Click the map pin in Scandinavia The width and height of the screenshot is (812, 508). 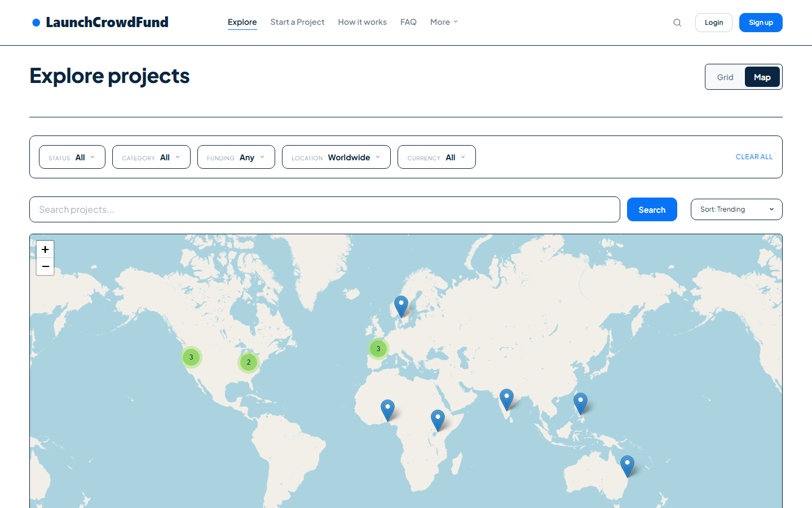coord(401,306)
